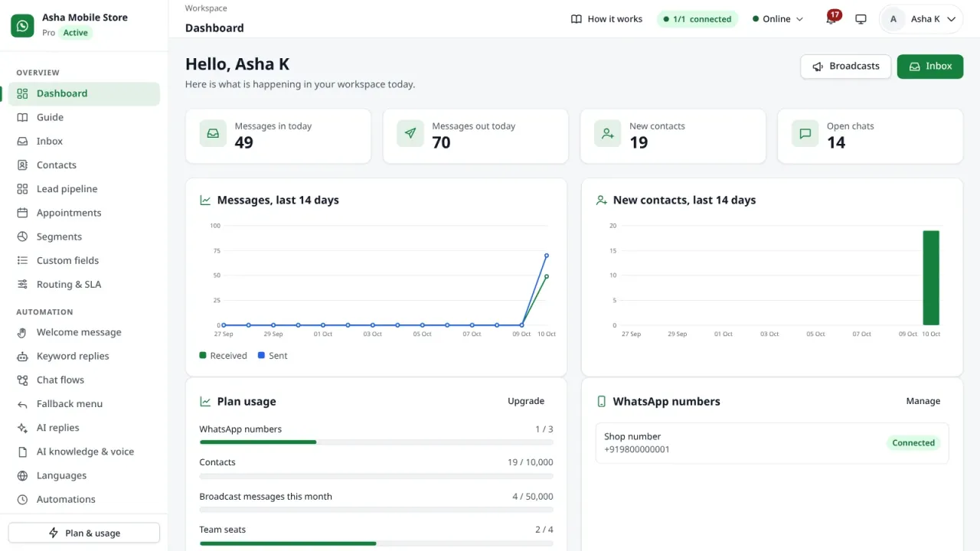Click the 4 / 50,000 broadcast value
Viewport: 980px width, 551px height.
coord(533,497)
